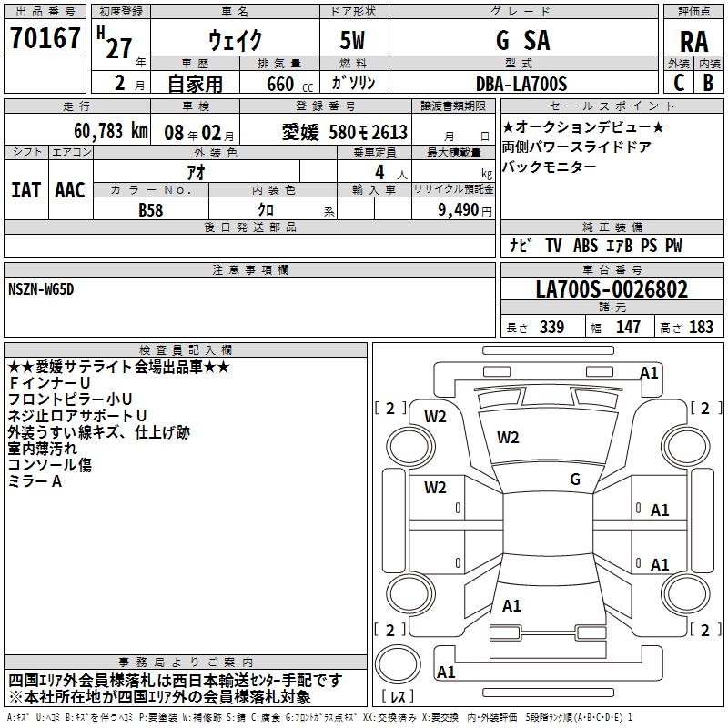Viewport: 728px width, 728px height.
Task: Click the car name ウェイク
Action: click(x=236, y=40)
